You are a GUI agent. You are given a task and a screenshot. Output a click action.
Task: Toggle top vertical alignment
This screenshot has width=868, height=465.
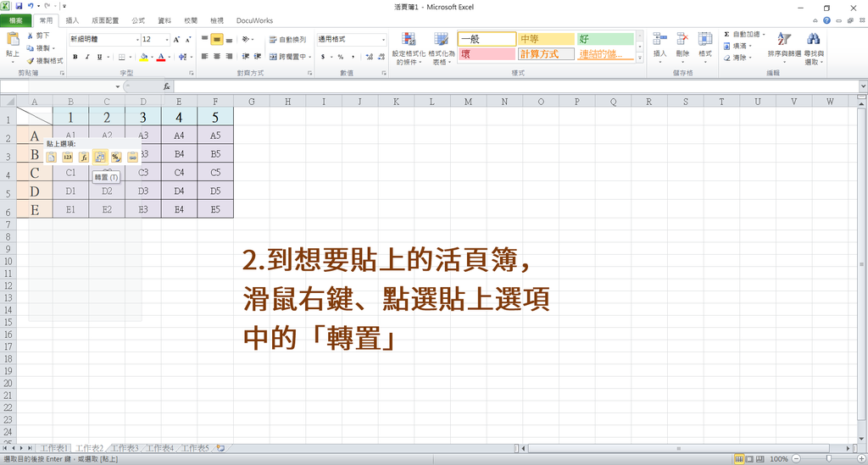(x=205, y=40)
